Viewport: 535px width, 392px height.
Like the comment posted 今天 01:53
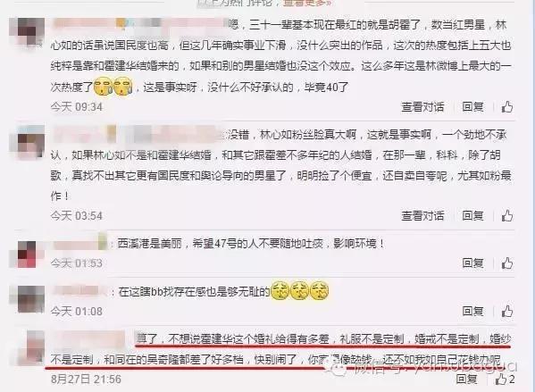[507, 263]
